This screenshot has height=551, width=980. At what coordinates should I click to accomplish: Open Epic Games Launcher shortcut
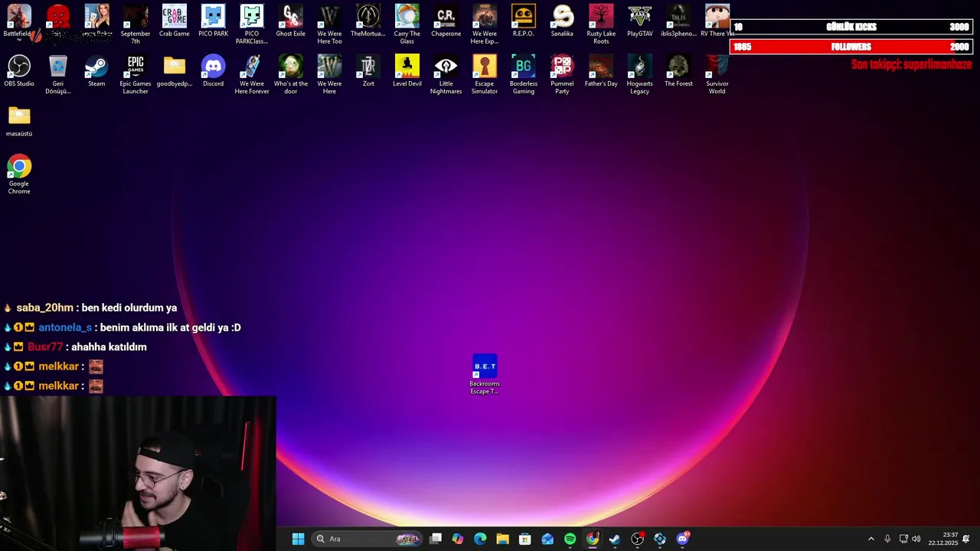(136, 74)
